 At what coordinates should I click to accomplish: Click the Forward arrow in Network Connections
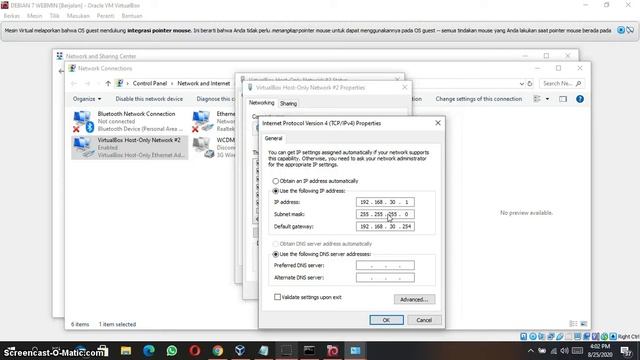pos(87,83)
